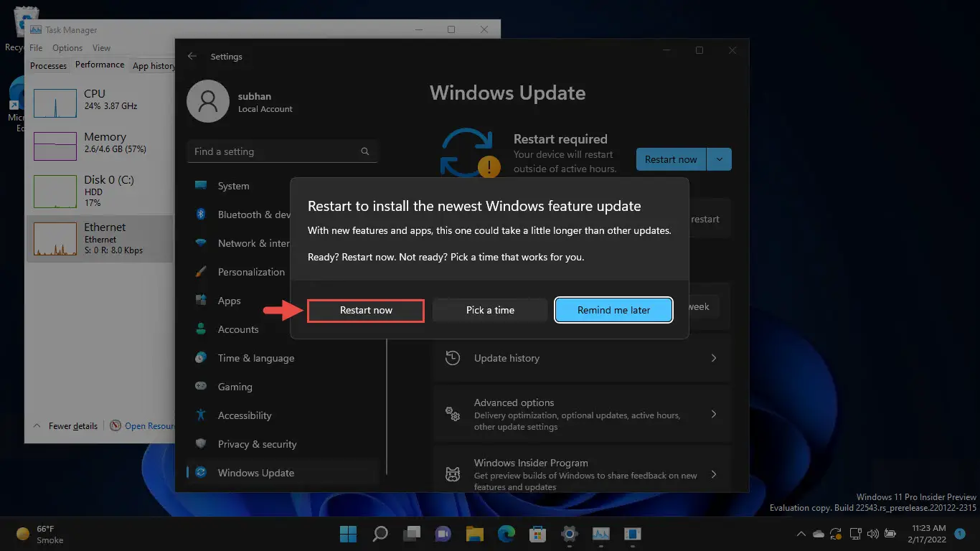Click the search magnifier in Find a setting
Screen dimensions: 980x551
pos(365,151)
